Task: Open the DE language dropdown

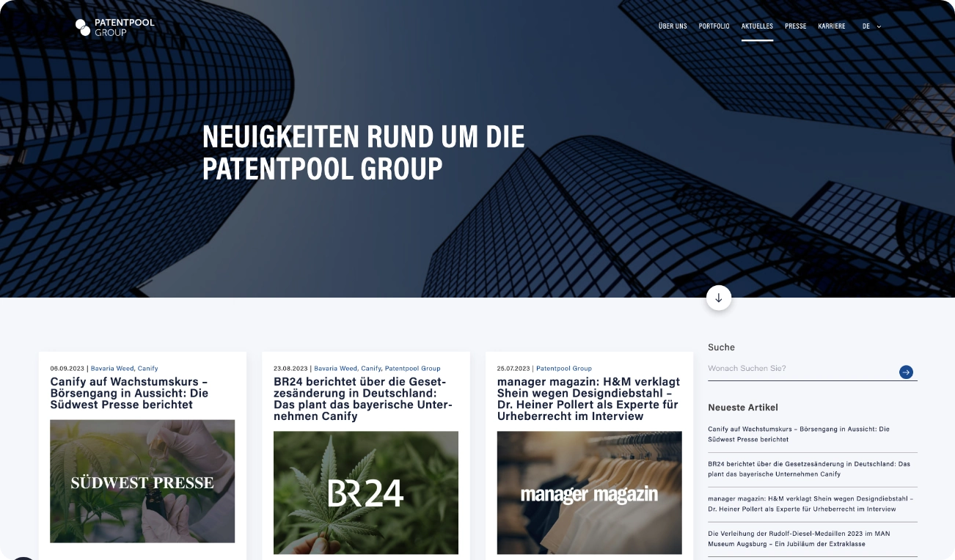Action: click(871, 26)
